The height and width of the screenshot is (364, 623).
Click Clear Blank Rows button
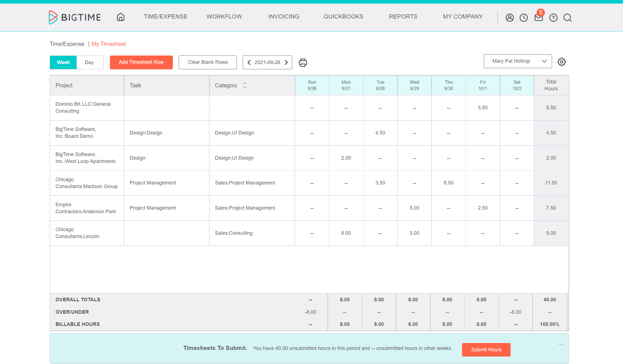pos(208,62)
